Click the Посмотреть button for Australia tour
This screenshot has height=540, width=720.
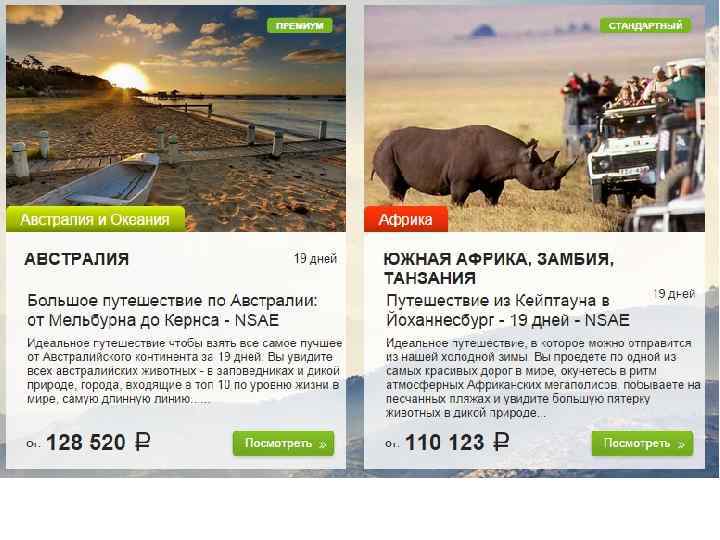coord(283,443)
